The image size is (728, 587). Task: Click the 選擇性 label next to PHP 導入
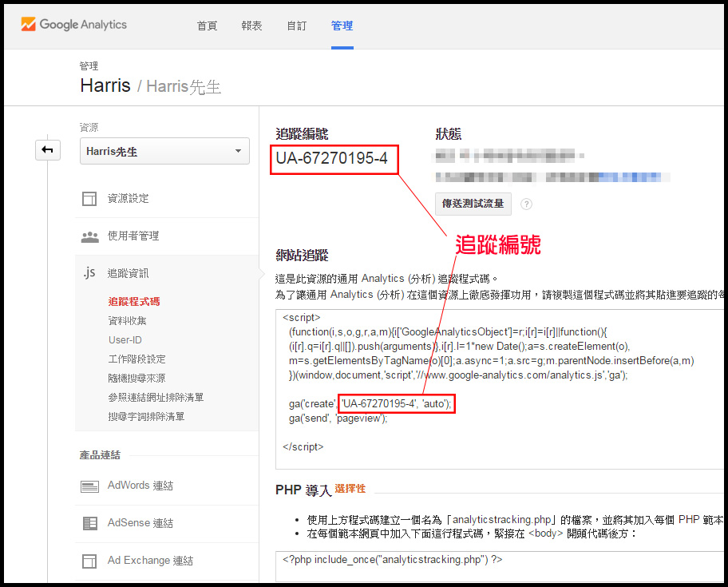point(350,489)
